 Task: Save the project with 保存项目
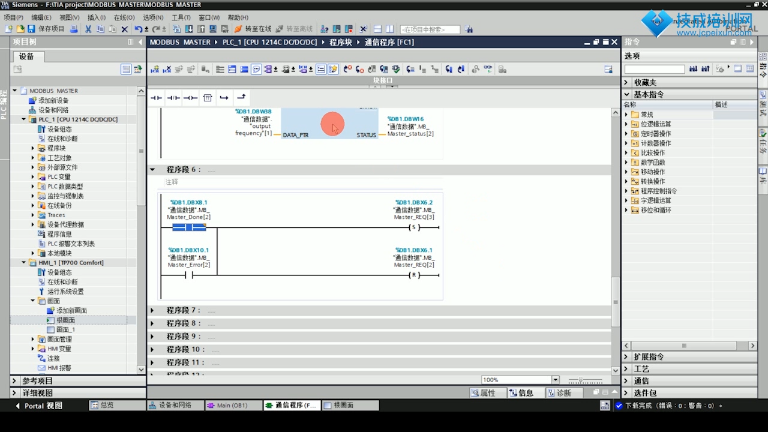click(46, 29)
